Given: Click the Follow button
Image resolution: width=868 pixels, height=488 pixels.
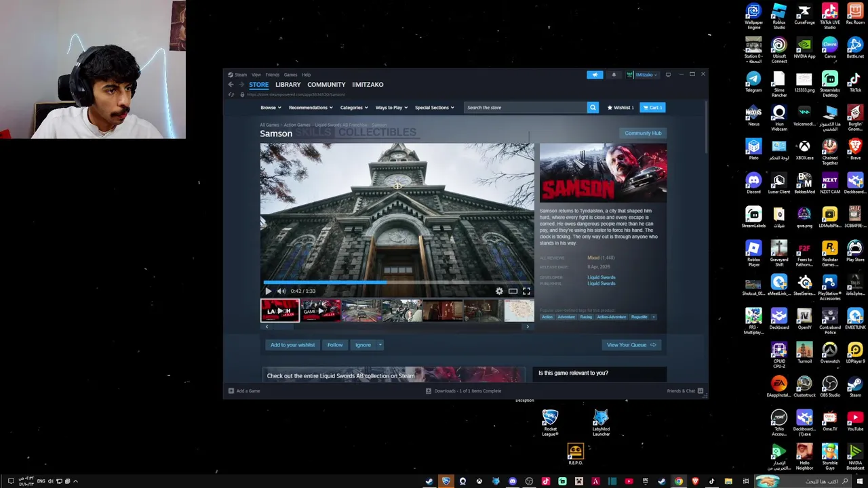Looking at the screenshot, I should pyautogui.click(x=335, y=345).
